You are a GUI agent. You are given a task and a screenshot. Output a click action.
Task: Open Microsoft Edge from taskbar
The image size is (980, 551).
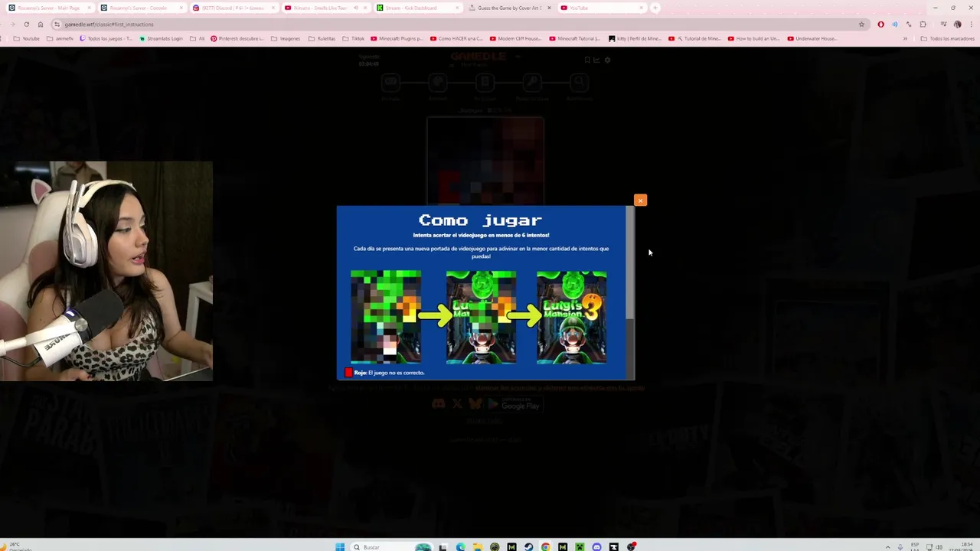460,546
